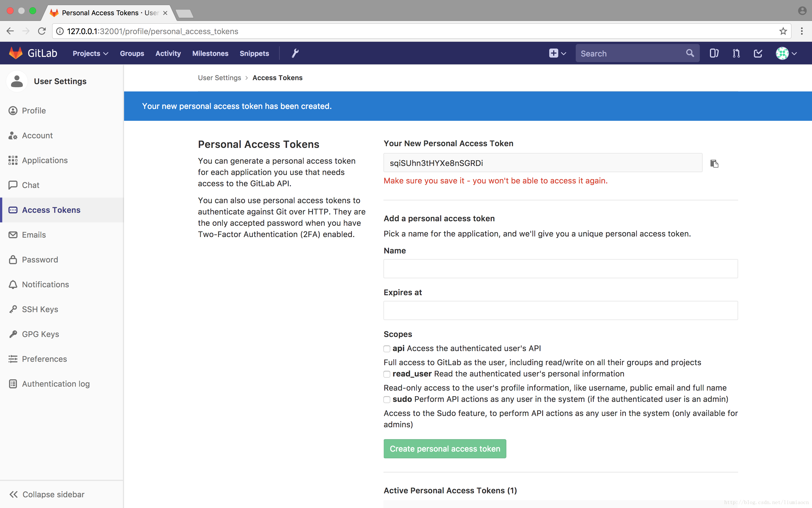Click the Chrome profile icon
This screenshot has width=812, height=508.
802,11
